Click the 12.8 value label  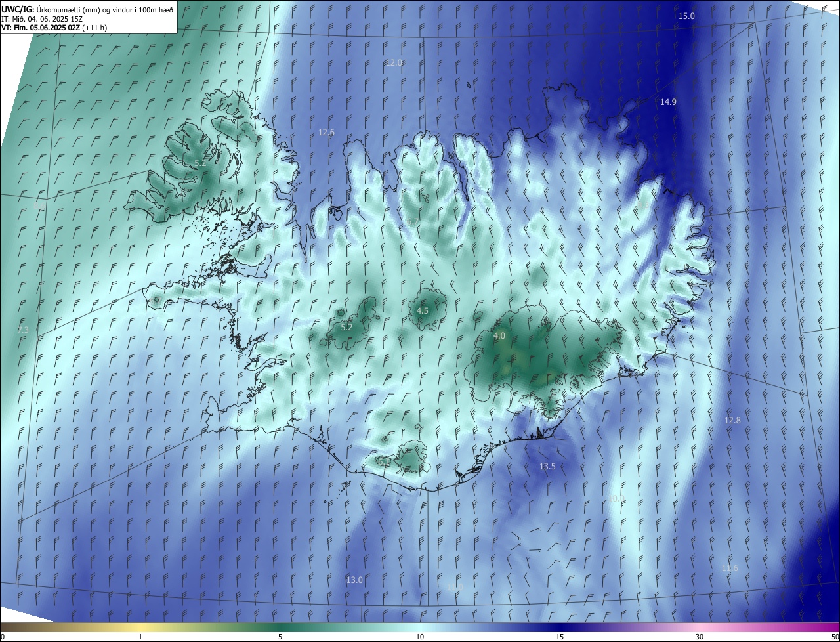coord(732,420)
